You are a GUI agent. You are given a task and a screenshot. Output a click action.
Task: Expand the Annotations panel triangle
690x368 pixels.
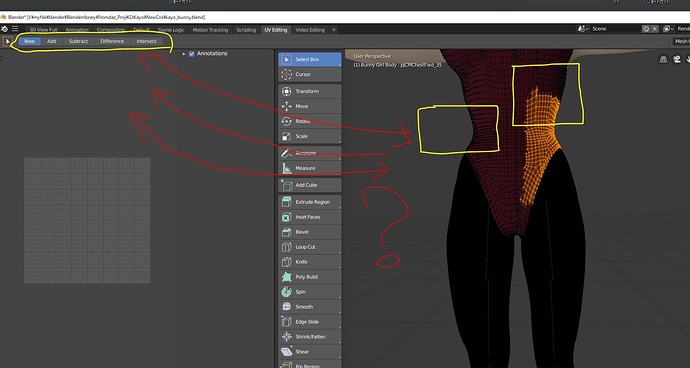click(184, 54)
